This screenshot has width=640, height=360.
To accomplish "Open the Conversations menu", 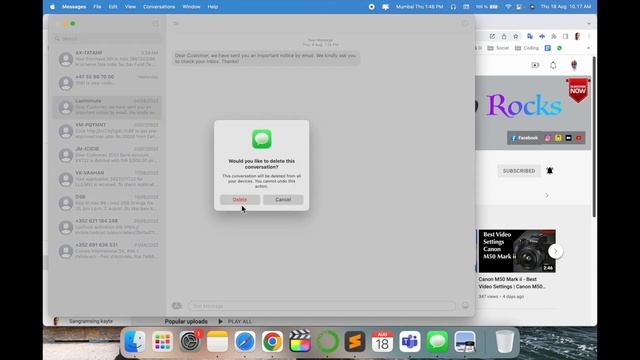I will click(x=159, y=7).
